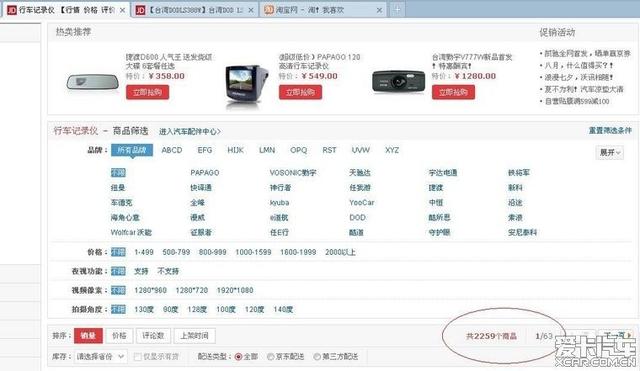This screenshot has height=371, width=640.
Task: Open the PAPAGO 120 高清行车记录仪 title link
Action: tap(319, 61)
